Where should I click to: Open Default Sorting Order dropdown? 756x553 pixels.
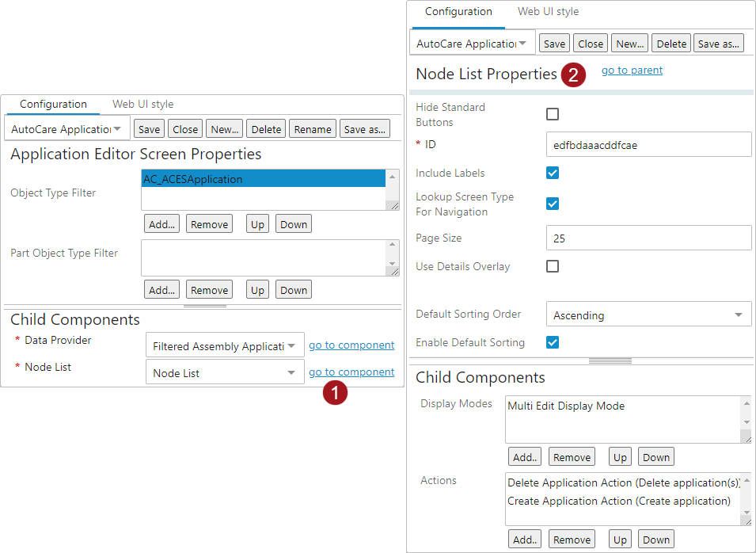(x=648, y=315)
